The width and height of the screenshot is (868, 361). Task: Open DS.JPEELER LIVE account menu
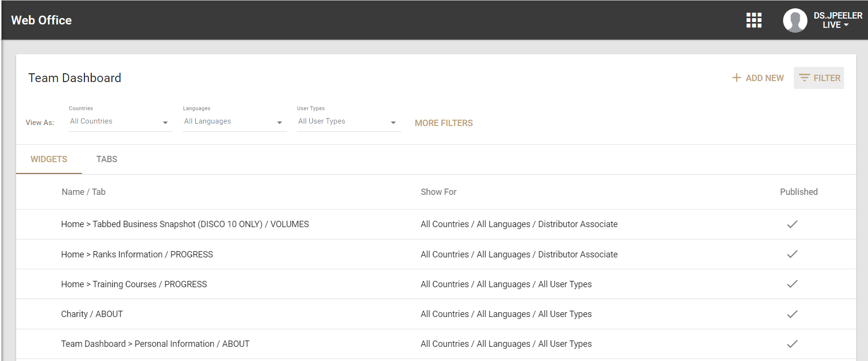pos(837,21)
